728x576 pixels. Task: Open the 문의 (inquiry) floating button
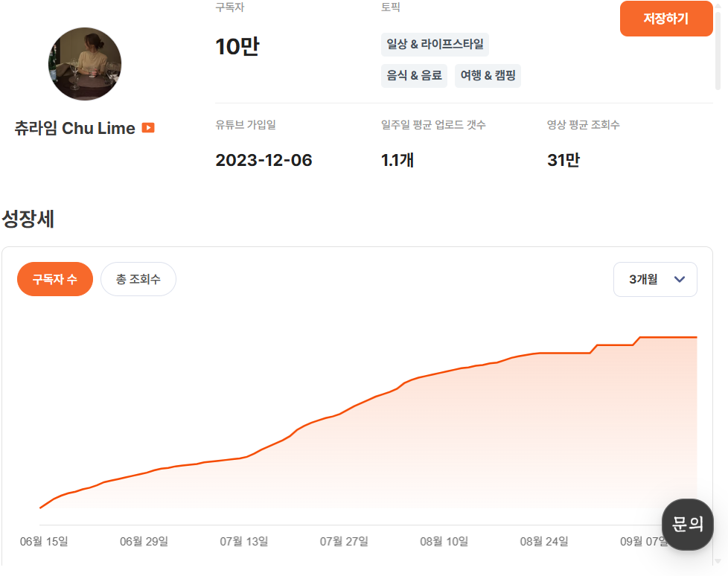pyautogui.click(x=686, y=524)
